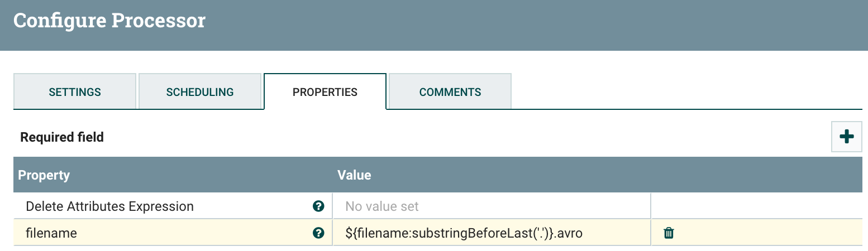Screen dimensions: 868x251
Task: Add a new property with plus icon
Action: tap(847, 137)
